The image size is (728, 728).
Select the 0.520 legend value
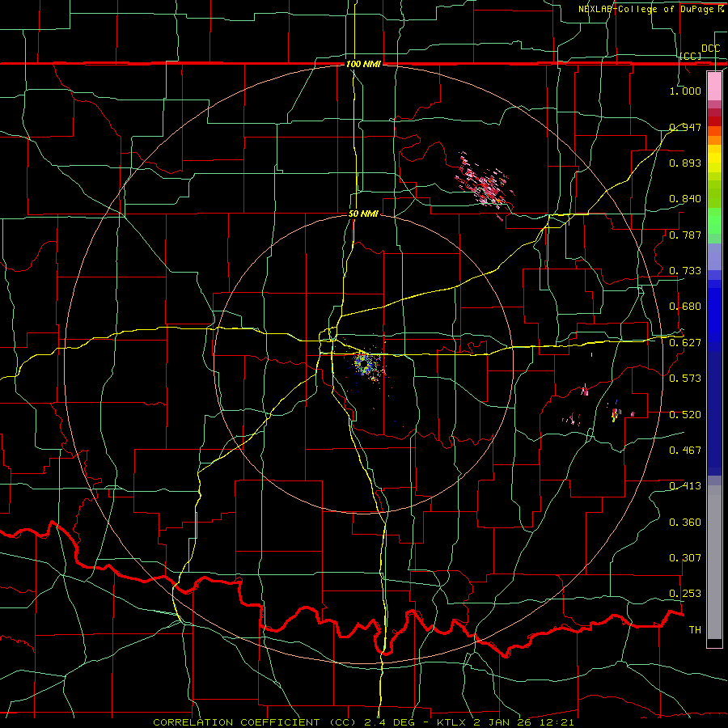coord(685,415)
